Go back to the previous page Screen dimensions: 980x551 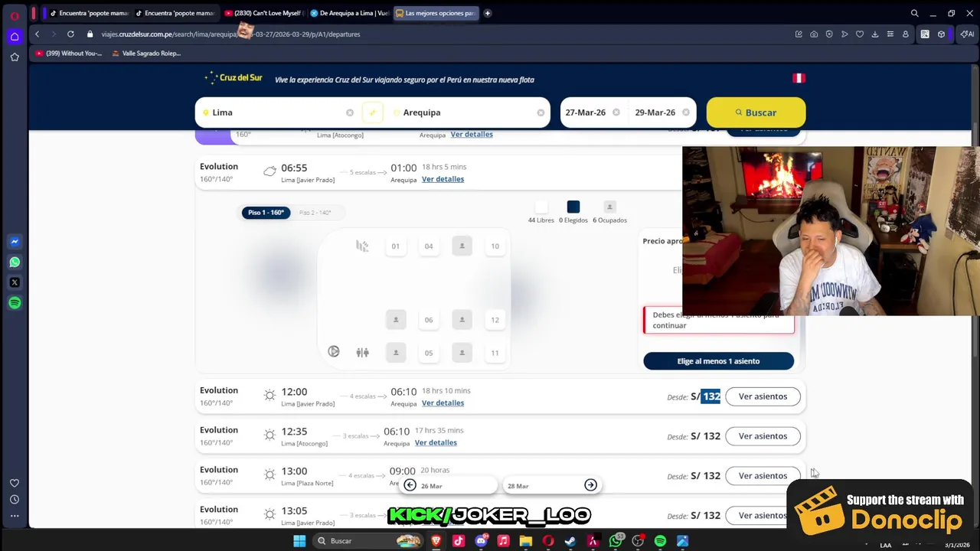pos(37,34)
